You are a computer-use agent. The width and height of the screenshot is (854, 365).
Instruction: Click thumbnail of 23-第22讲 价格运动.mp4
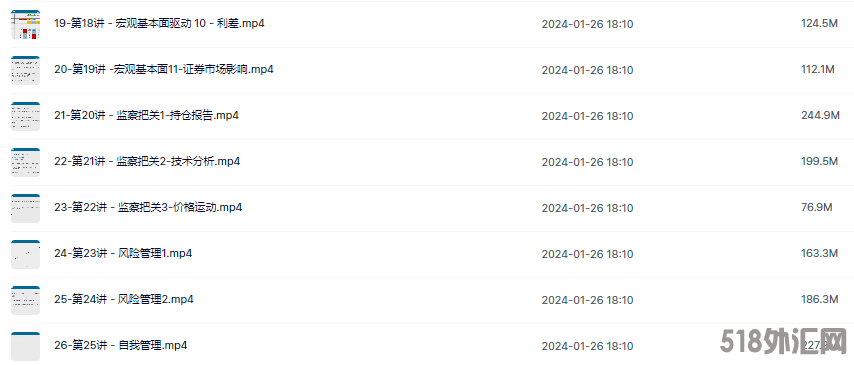[26, 208]
